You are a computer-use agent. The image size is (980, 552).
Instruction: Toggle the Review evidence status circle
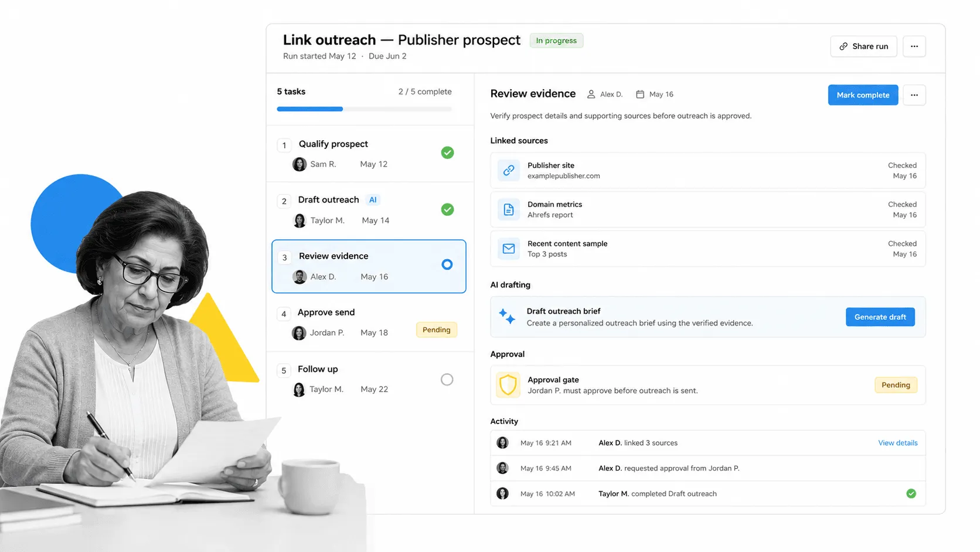(447, 265)
